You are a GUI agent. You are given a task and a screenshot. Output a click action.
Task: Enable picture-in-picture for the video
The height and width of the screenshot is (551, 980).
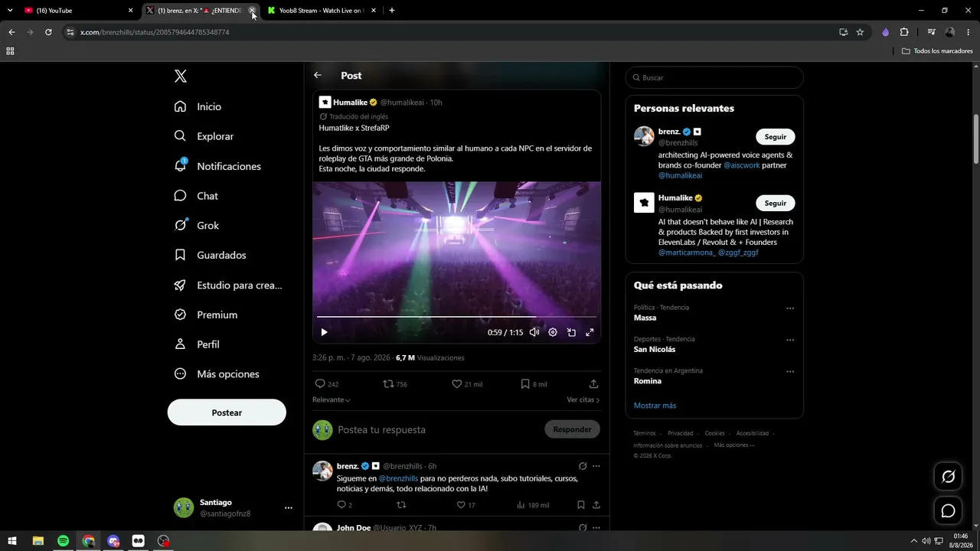click(571, 332)
